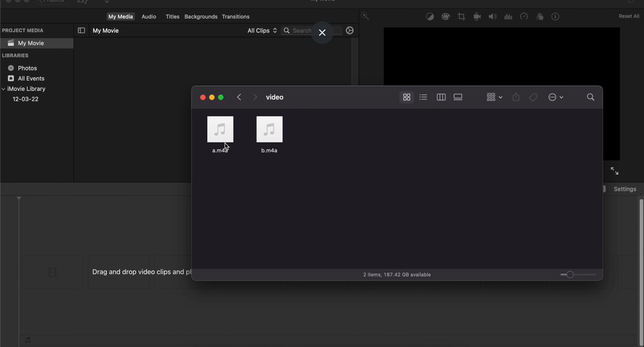Open the clip information icon
Screen dimensions: 644x347
click(555, 17)
